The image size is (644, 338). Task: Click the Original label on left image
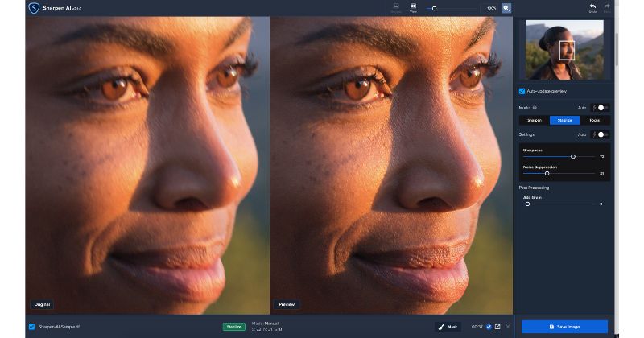[42, 305]
